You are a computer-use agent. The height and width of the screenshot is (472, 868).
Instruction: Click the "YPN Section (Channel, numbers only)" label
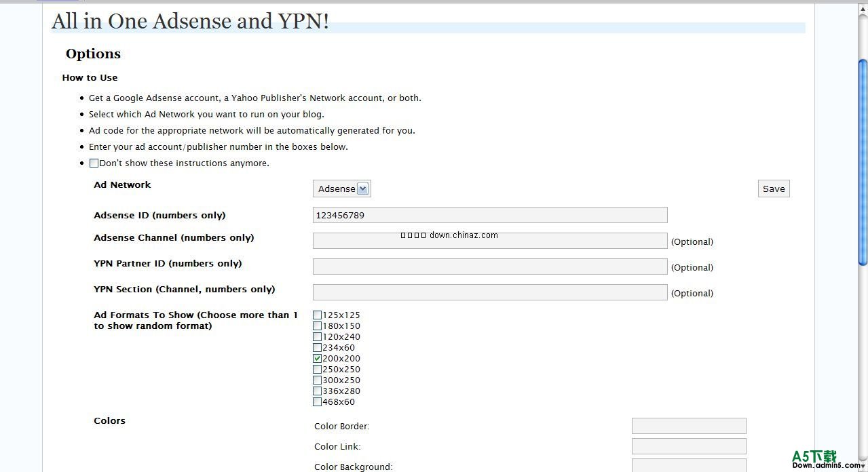coord(185,290)
